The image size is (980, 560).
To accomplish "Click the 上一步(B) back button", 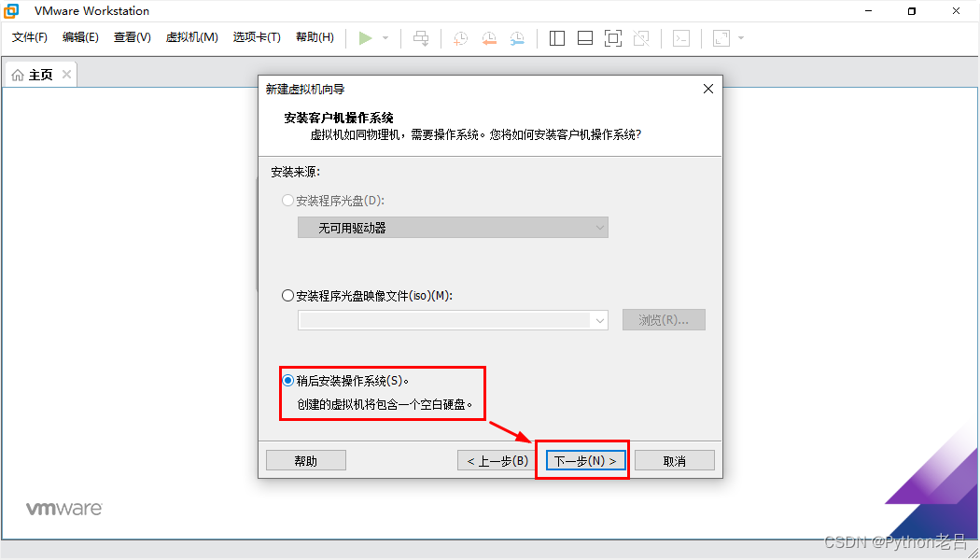I will 497,461.
